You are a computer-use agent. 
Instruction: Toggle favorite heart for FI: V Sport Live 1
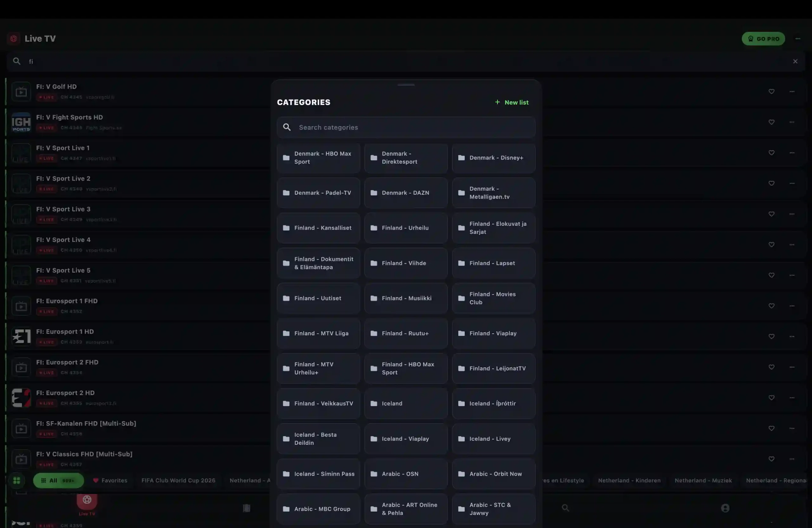(x=771, y=153)
